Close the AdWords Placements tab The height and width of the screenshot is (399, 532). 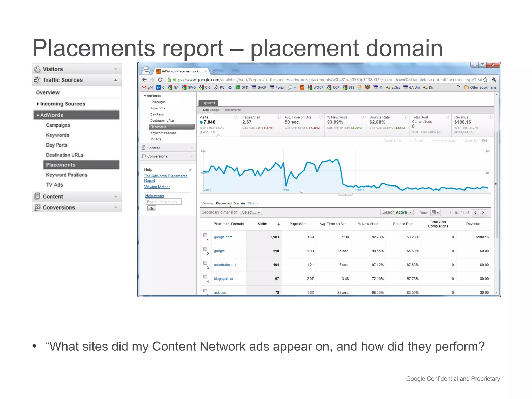[x=206, y=71]
